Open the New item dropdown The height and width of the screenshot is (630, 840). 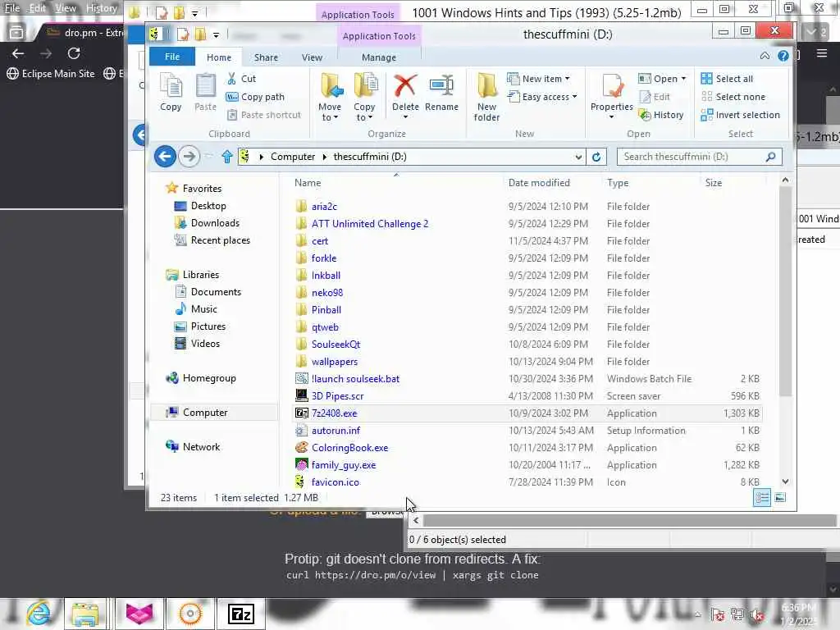(x=538, y=79)
